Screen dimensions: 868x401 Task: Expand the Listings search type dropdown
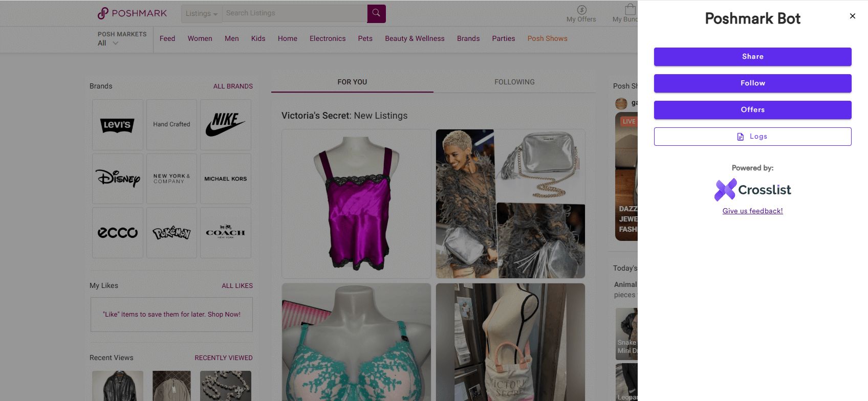click(x=202, y=14)
